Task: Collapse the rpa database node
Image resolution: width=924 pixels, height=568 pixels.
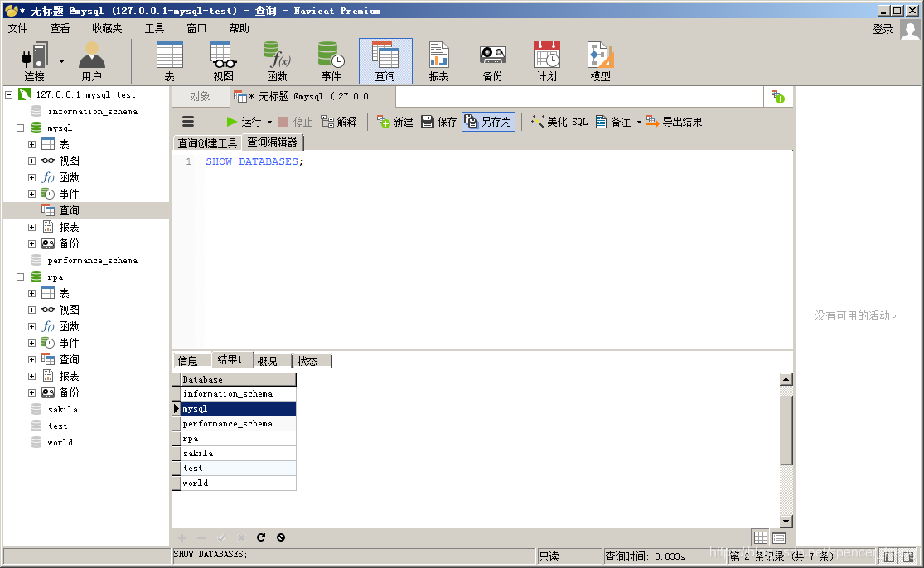Action: tap(20, 277)
